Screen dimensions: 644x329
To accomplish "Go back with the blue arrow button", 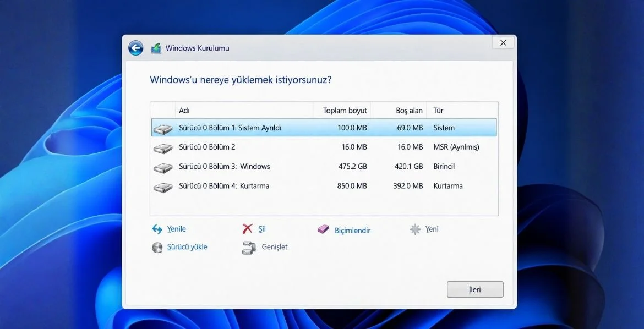I will (x=135, y=48).
